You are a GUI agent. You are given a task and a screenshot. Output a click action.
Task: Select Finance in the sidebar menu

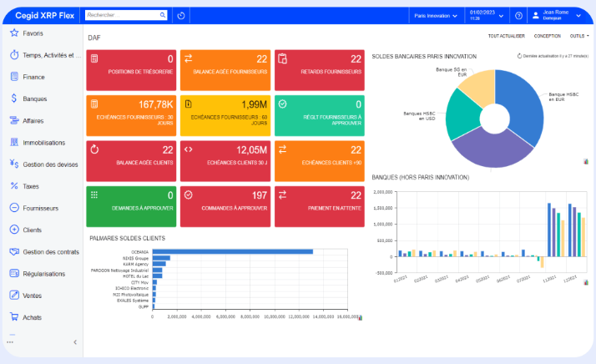click(34, 77)
